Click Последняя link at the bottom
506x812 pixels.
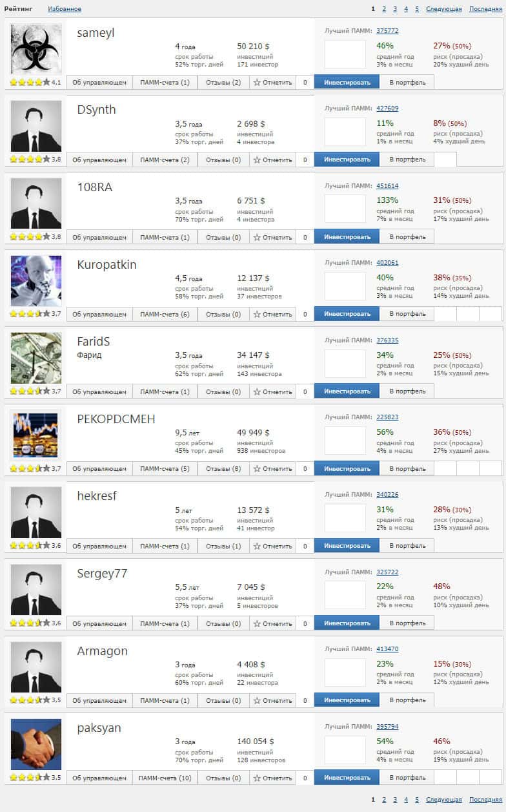485,800
